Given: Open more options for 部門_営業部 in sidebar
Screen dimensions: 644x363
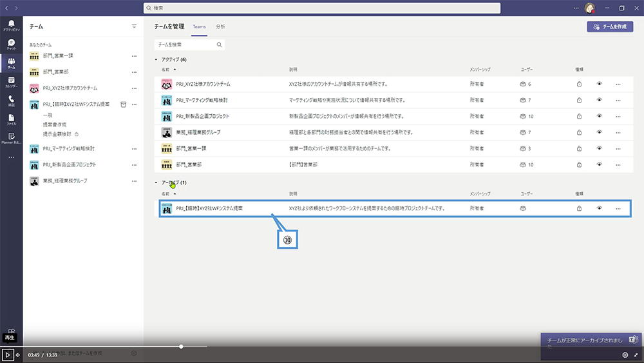Looking at the screenshot, I should click(x=135, y=72).
